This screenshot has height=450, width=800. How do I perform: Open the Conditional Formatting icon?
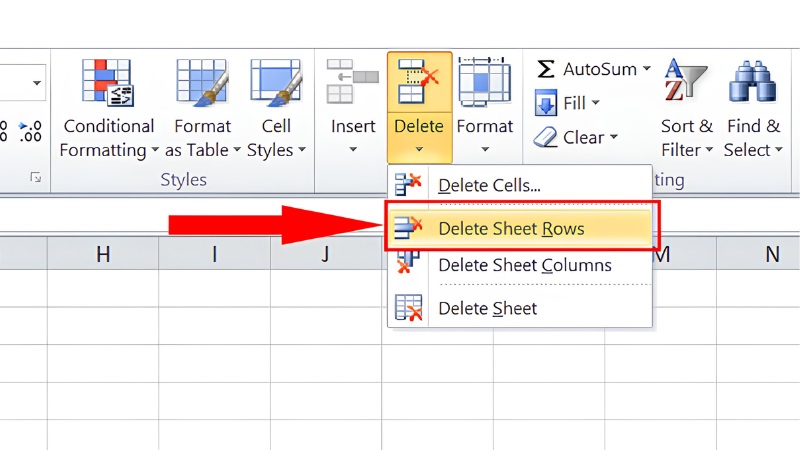[108, 83]
